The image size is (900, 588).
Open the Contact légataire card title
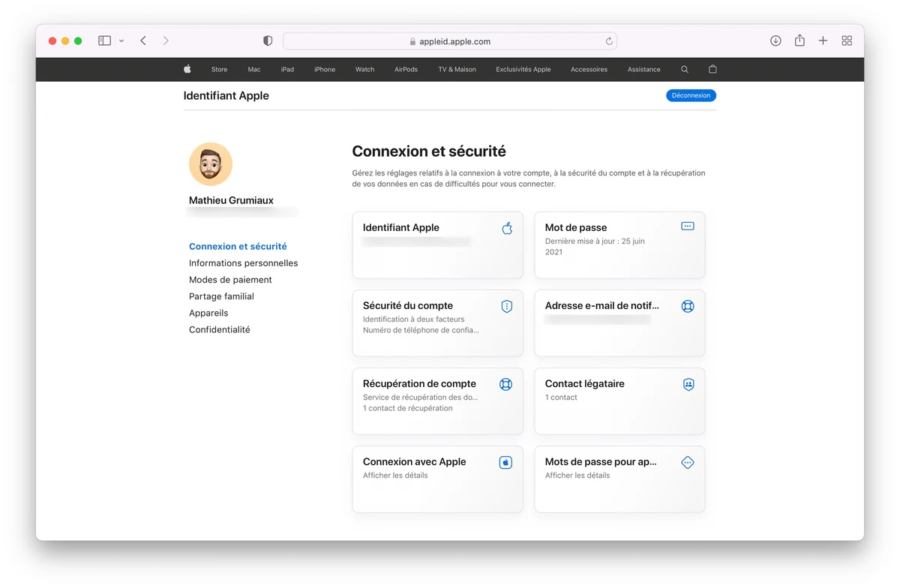[x=585, y=383]
